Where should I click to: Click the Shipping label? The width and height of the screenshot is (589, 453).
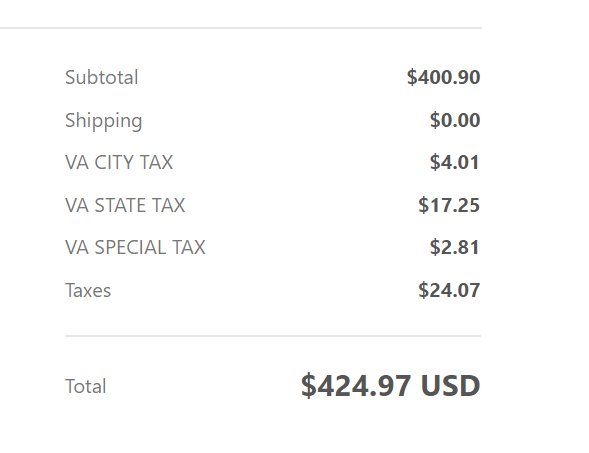[104, 121]
